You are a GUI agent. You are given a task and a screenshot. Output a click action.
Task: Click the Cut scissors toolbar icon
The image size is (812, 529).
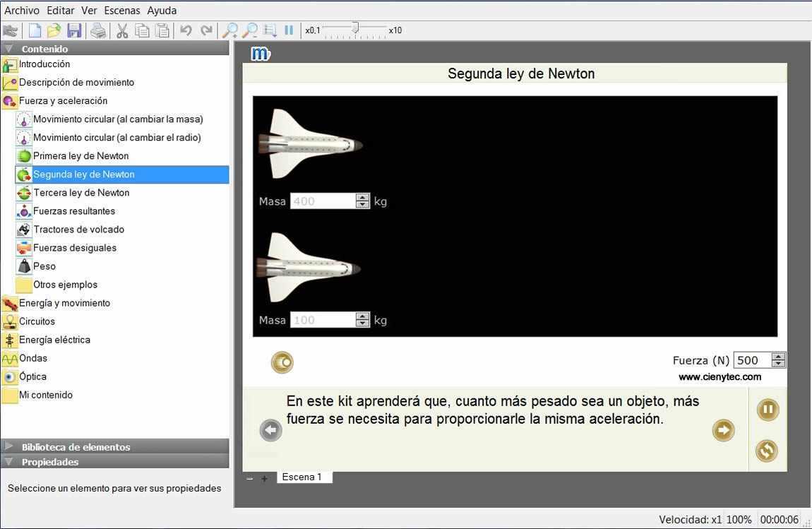pos(121,30)
